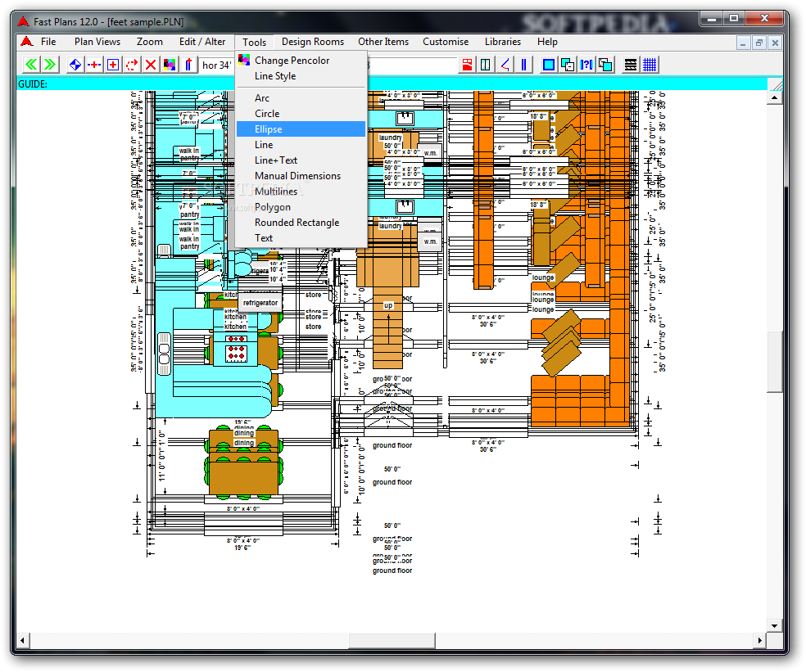Screen dimensions: 806x672
Task: Open the Design Rooms menu
Action: 313,42
